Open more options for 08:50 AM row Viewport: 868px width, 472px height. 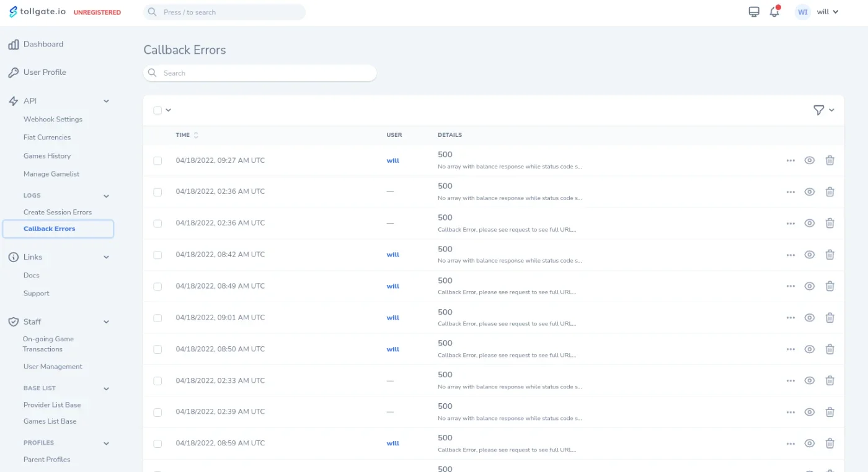pos(790,349)
